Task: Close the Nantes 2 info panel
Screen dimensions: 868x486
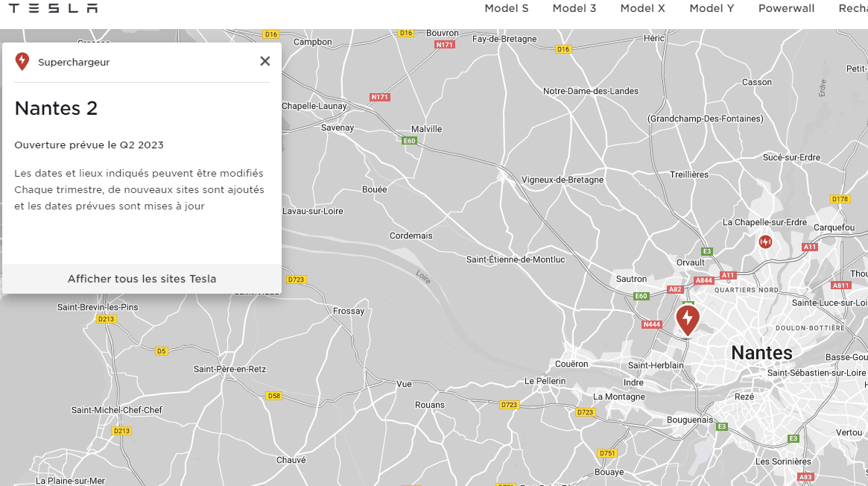Action: (265, 61)
